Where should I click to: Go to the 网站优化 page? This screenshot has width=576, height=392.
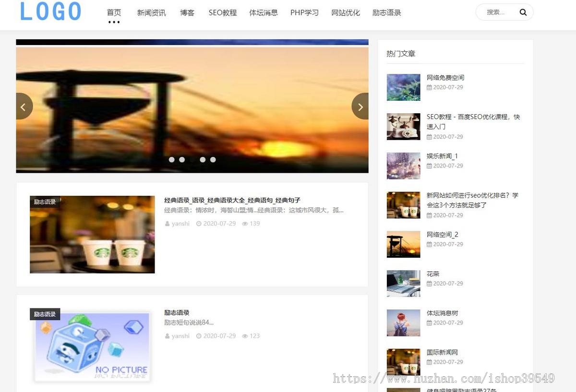pos(346,12)
